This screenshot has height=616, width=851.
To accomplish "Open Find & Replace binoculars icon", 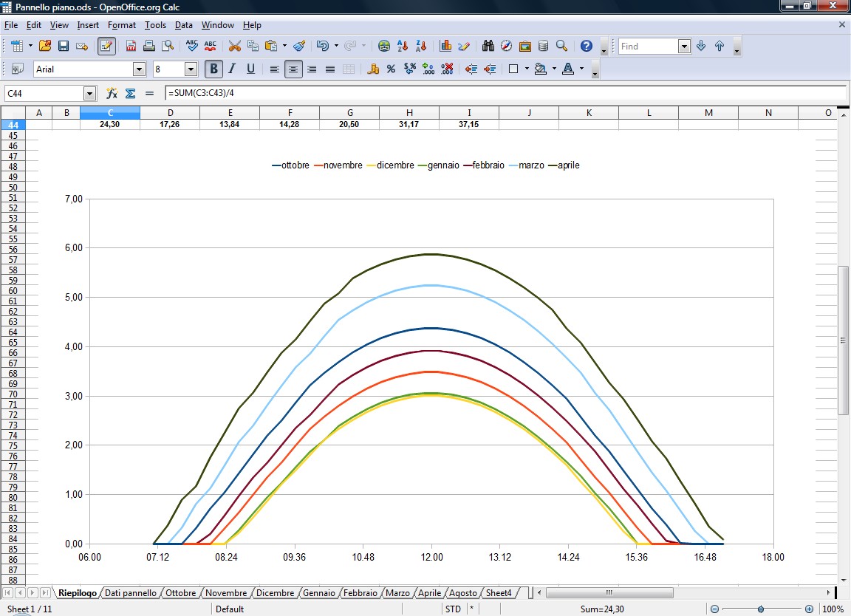I will pos(488,46).
